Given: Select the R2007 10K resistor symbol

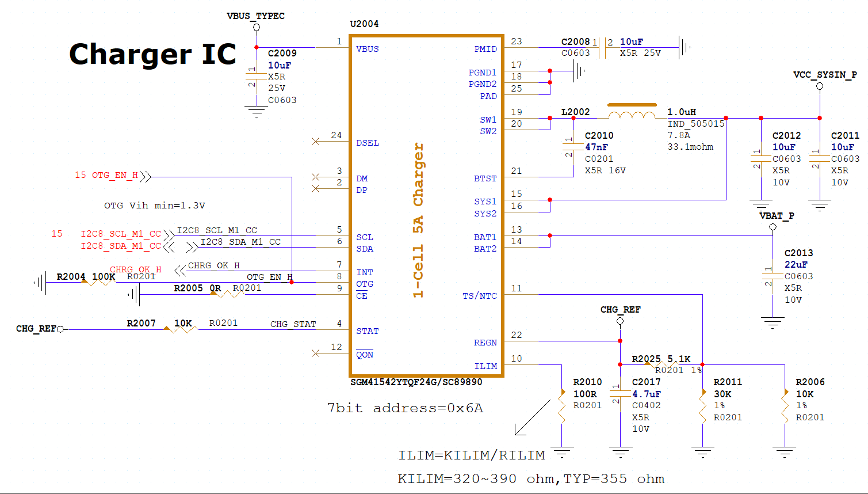Looking at the screenshot, I should 182,329.
